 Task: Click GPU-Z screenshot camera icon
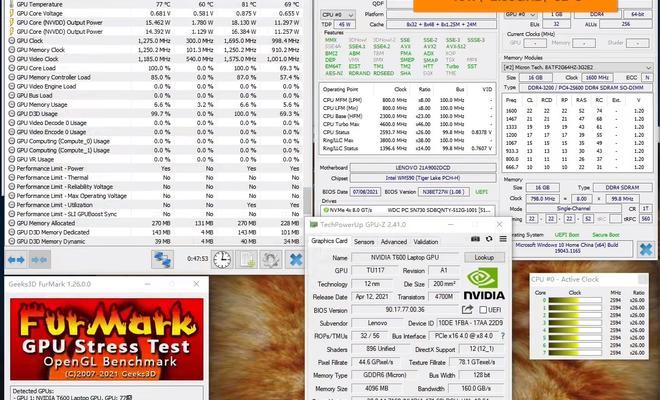pos(475,239)
